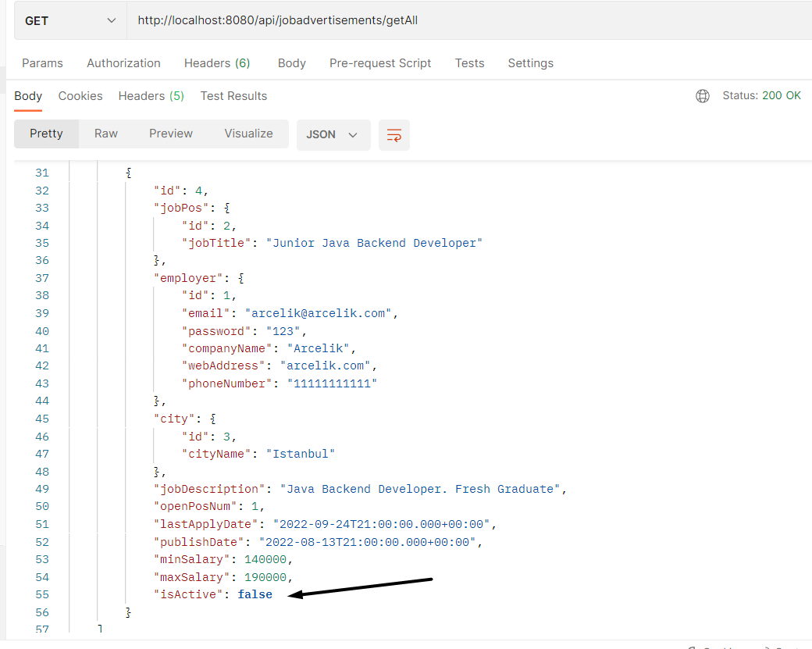
Task: Click the webAddress value "arcelik.com"
Action: click(326, 366)
